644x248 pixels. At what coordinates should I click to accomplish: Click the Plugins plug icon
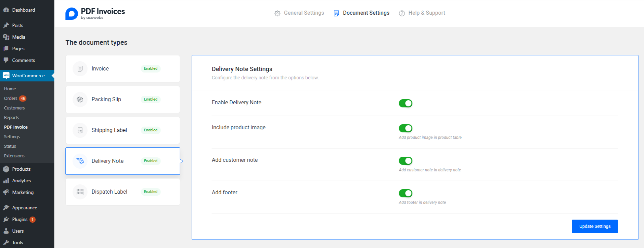coord(6,219)
